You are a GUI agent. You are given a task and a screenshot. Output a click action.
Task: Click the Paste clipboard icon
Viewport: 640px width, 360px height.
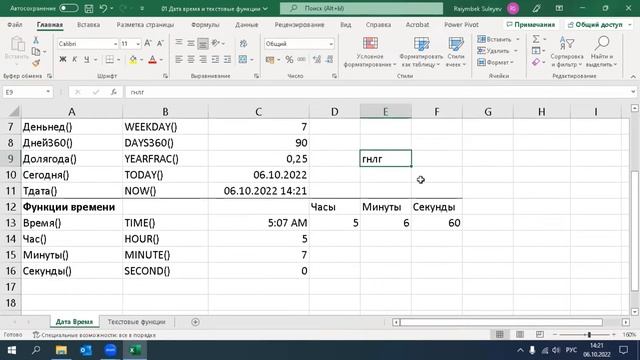point(17,44)
